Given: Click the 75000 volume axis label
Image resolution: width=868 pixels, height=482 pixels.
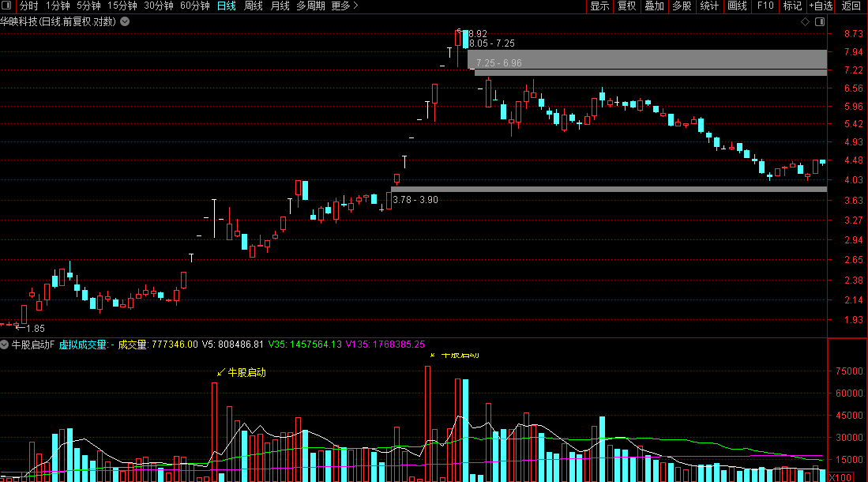Looking at the screenshot, I should pyautogui.click(x=849, y=371).
